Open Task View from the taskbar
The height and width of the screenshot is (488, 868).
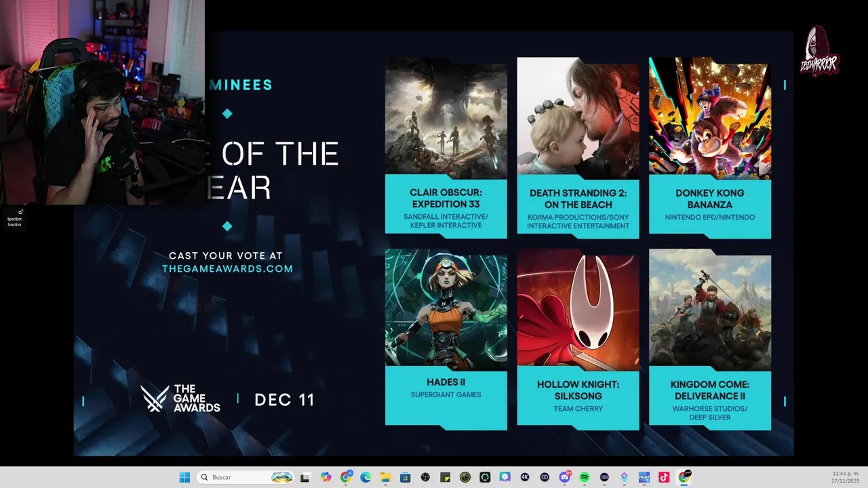pos(305,477)
